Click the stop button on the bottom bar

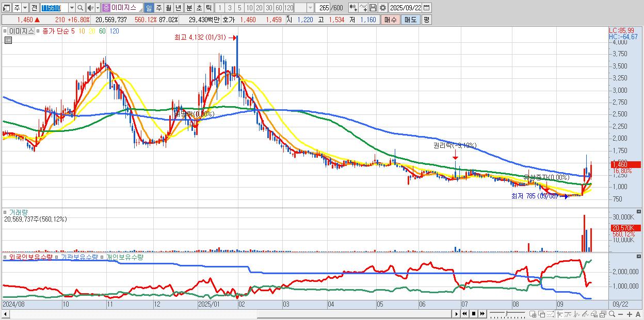[x=473, y=314]
